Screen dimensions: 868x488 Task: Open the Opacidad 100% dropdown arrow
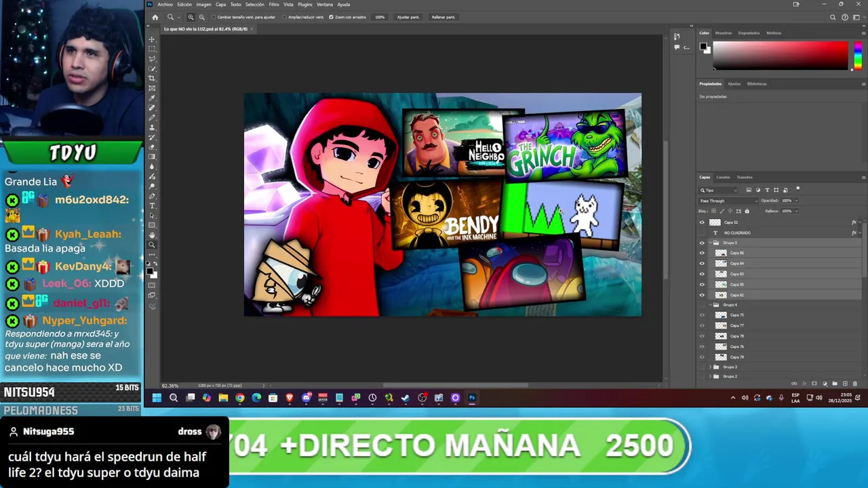[x=796, y=201]
